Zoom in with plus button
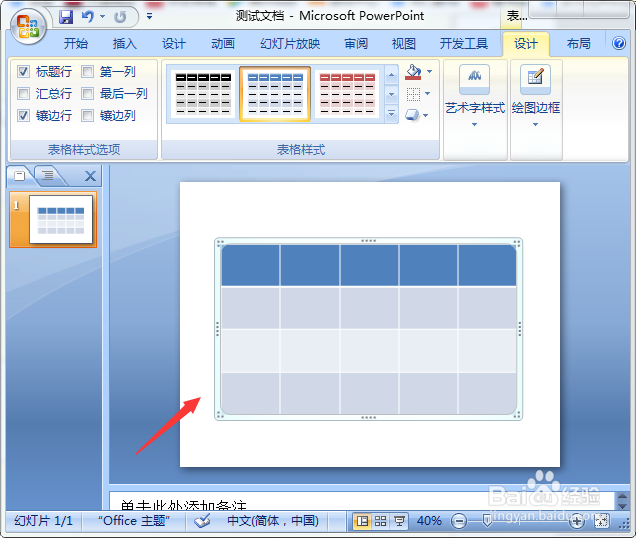This screenshot has height=538, width=636. coord(576,521)
